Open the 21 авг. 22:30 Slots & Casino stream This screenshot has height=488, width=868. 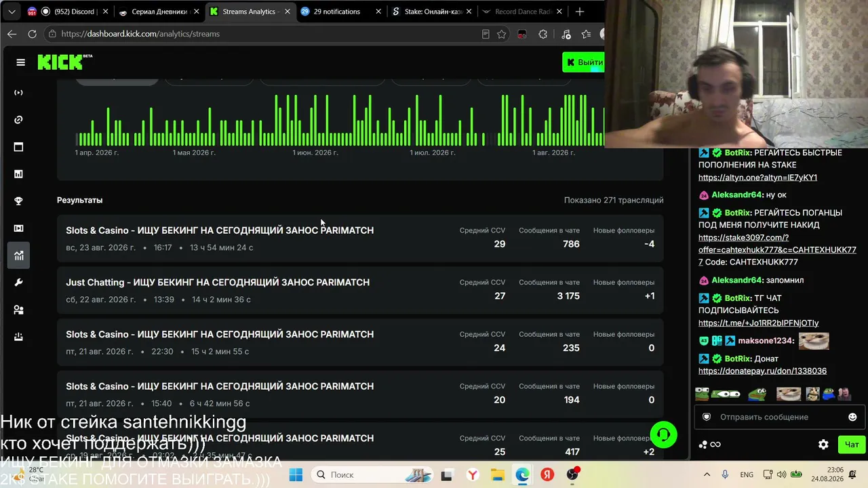click(x=360, y=342)
